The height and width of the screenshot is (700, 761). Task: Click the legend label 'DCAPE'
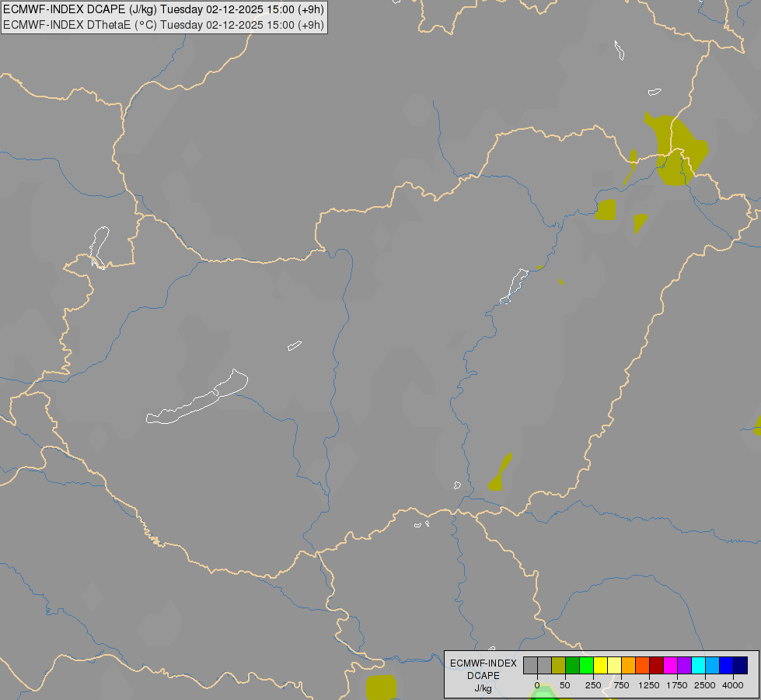pyautogui.click(x=483, y=676)
